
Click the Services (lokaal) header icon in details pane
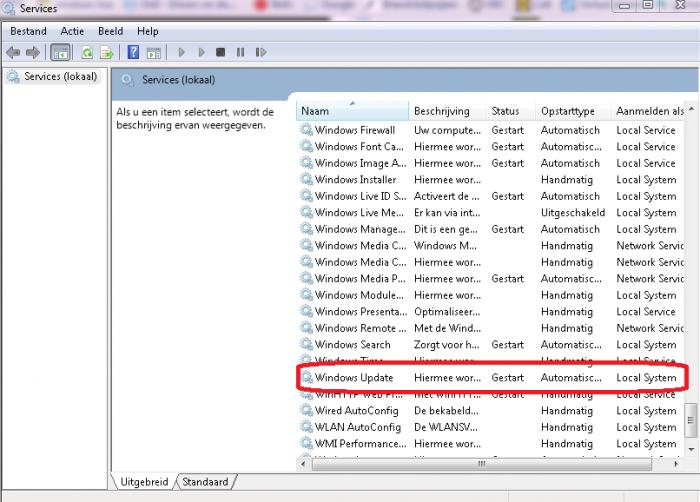(x=127, y=80)
